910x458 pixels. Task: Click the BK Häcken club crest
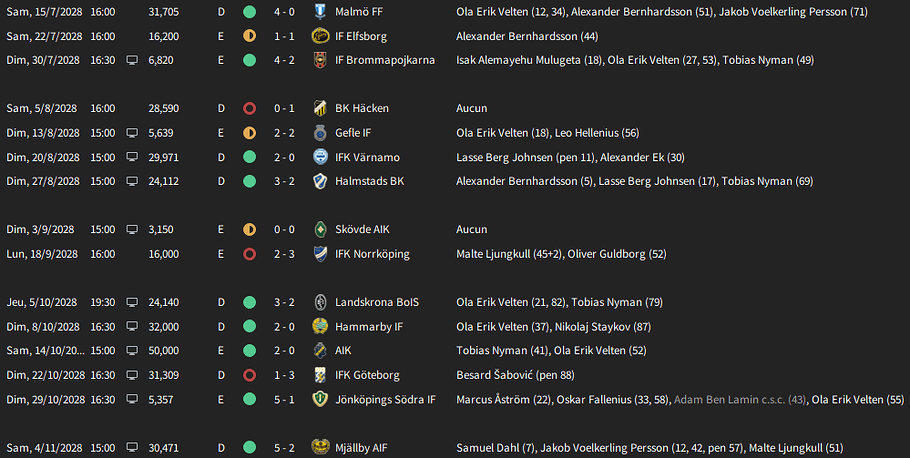pyautogui.click(x=320, y=108)
